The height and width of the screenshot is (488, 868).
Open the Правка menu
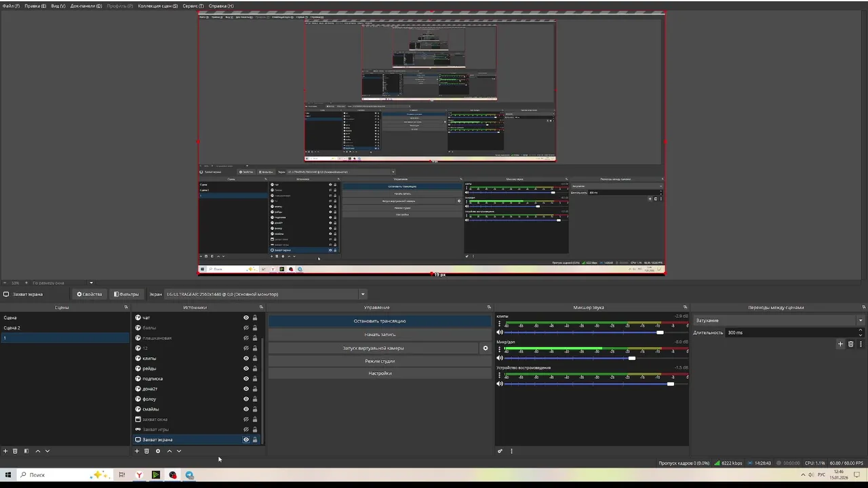pos(35,5)
